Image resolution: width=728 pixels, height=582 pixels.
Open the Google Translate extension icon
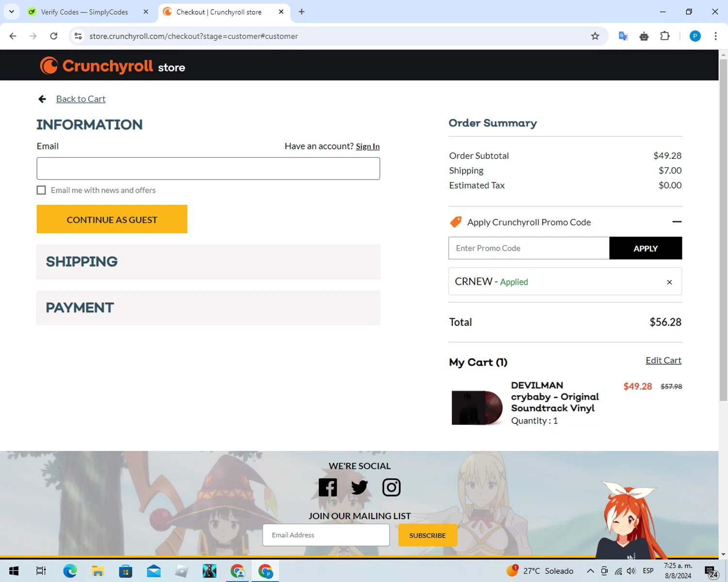tap(623, 36)
